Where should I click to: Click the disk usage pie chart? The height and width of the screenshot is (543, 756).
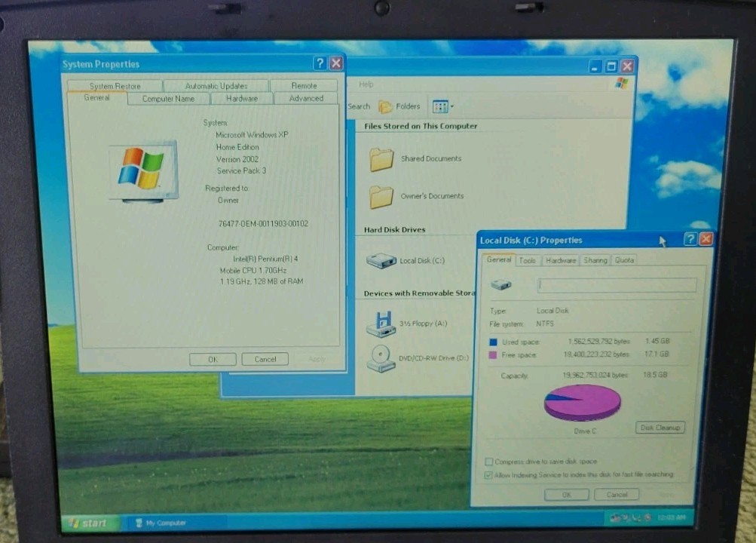[583, 402]
